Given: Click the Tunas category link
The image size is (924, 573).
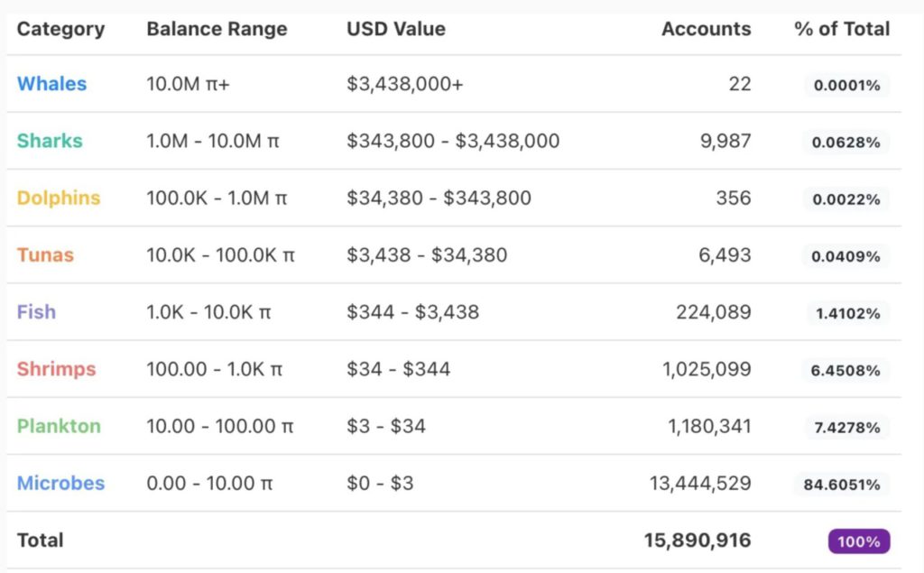Looking at the screenshot, I should point(45,254).
